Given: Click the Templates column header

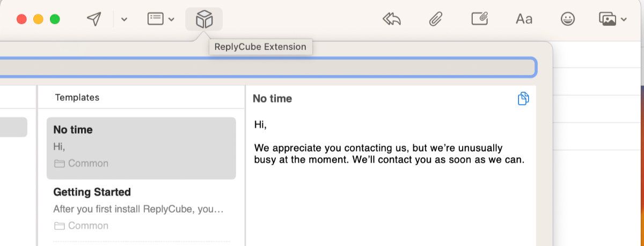Looking at the screenshot, I should [x=77, y=97].
